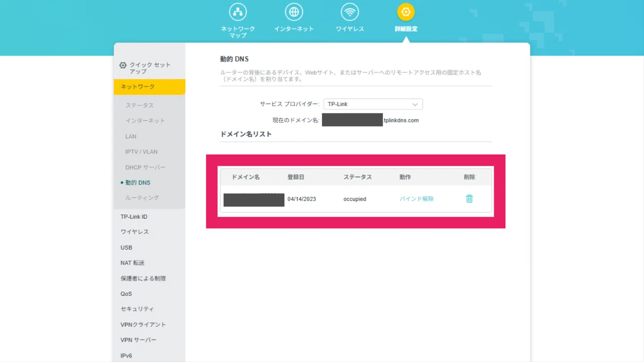Screen dimensions: 644x362
Task: Open IPTV / VLAN settings
Action: pyautogui.click(x=142, y=152)
